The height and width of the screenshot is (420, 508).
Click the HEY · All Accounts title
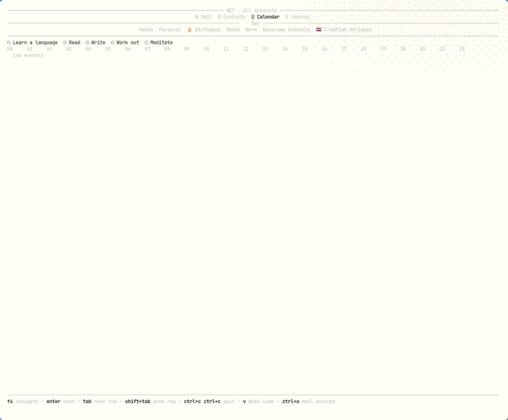(251, 11)
